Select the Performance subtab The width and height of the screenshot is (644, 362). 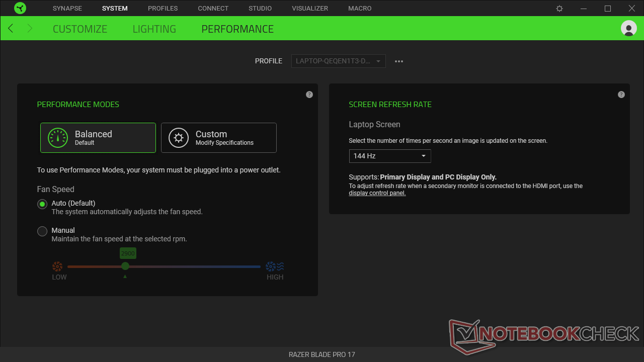pyautogui.click(x=237, y=29)
